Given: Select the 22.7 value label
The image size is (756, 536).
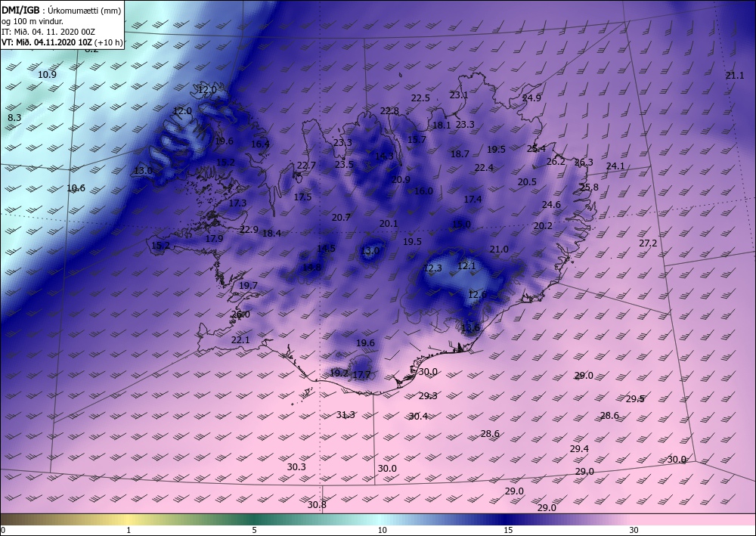Looking at the screenshot, I should pos(306,166).
